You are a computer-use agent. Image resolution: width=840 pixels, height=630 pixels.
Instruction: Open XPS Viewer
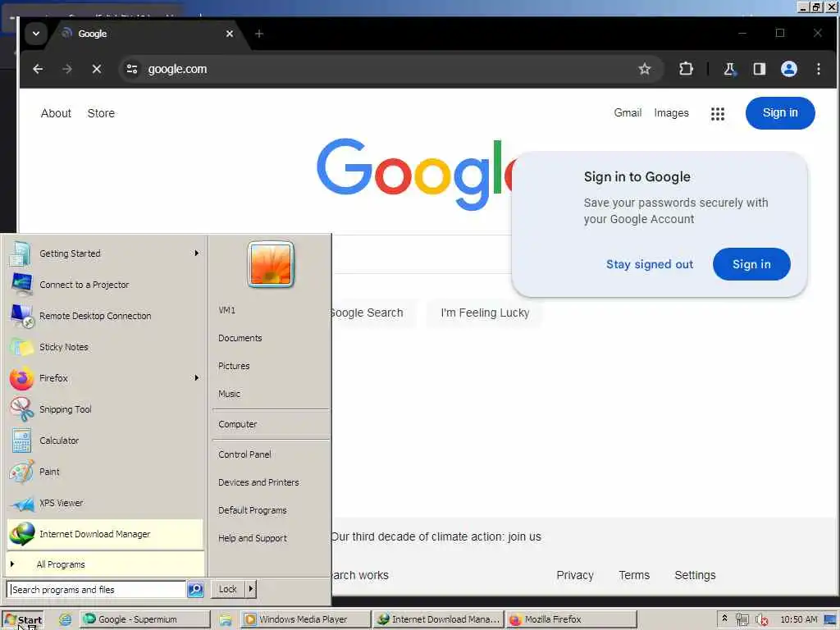point(104,503)
